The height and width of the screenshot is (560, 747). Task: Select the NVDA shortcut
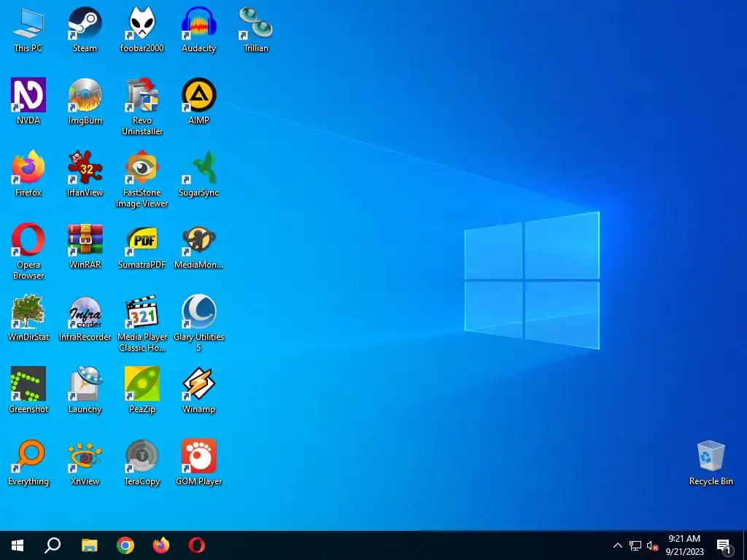pyautogui.click(x=28, y=101)
